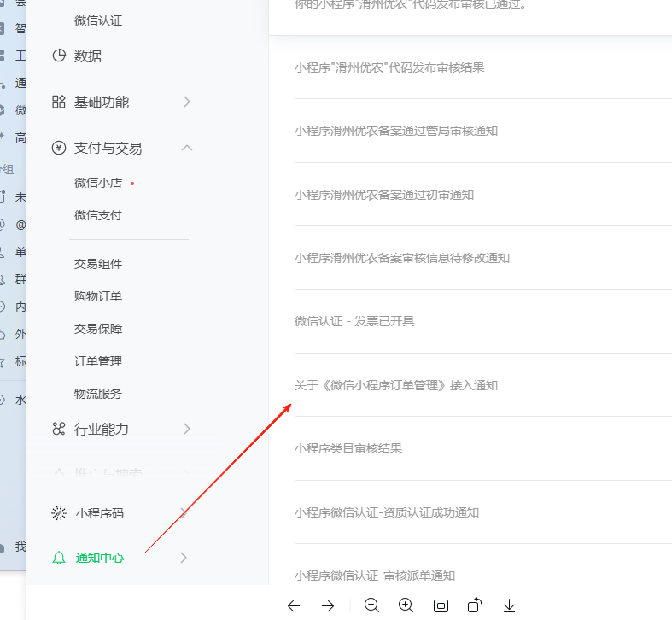
Task: Expand the 基础功能 chevron
Action: pyautogui.click(x=186, y=102)
